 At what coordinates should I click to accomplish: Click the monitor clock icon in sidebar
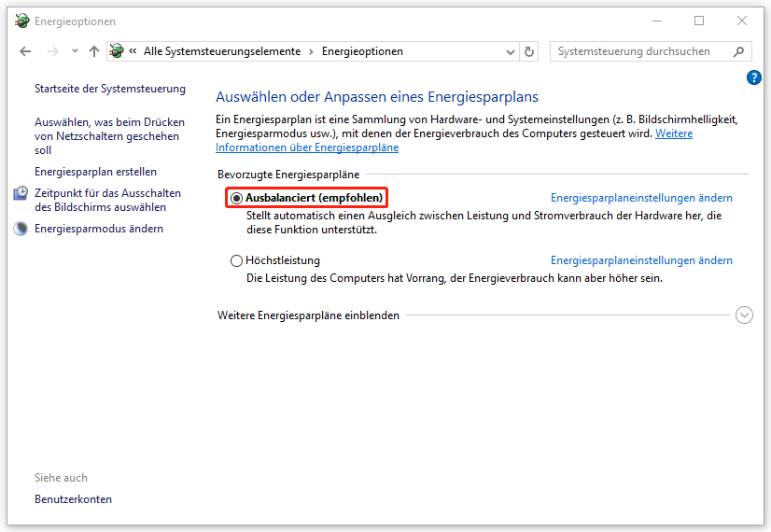21,193
